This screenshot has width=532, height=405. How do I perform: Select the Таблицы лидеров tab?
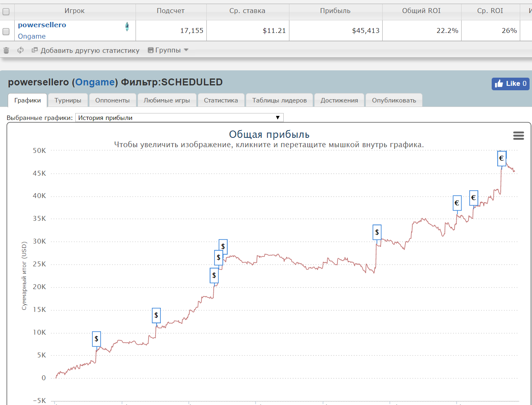coord(279,100)
